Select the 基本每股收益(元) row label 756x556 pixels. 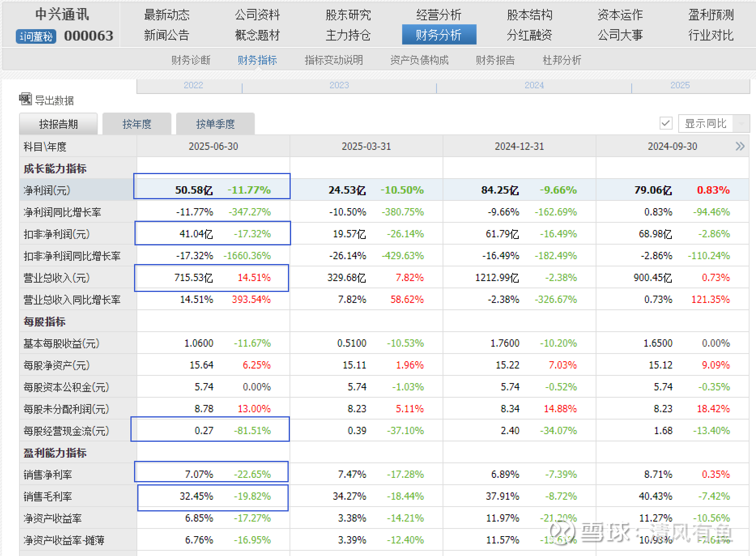point(62,343)
